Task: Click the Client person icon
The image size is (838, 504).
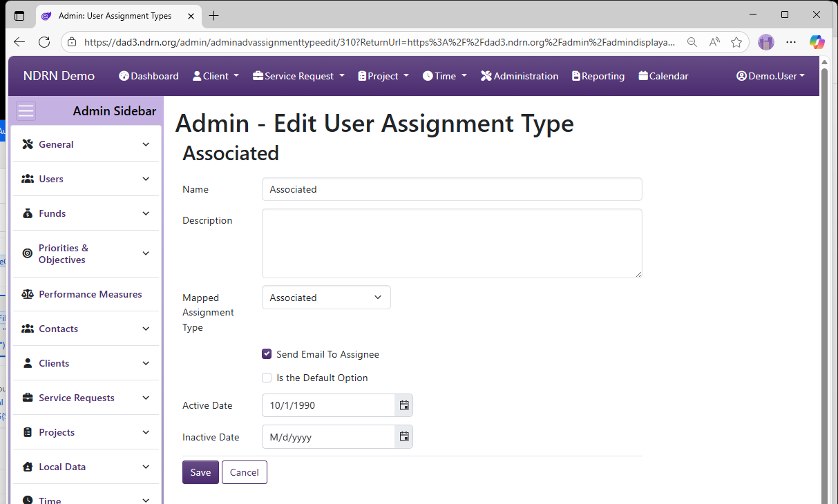Action: 197,76
